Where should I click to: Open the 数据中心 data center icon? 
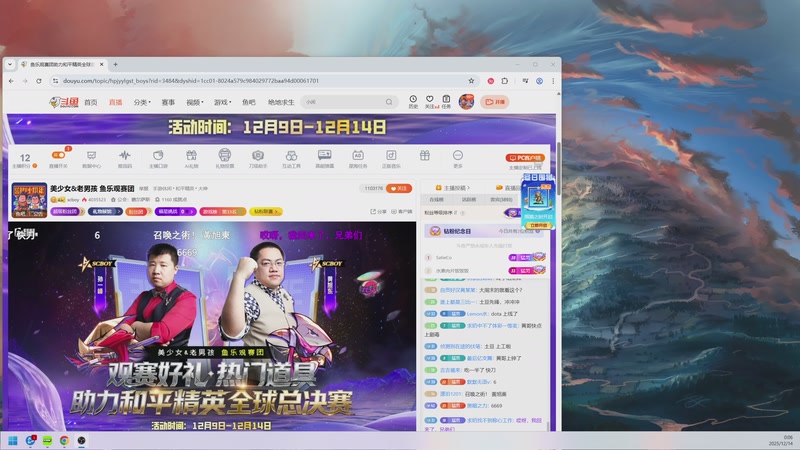coord(91,155)
